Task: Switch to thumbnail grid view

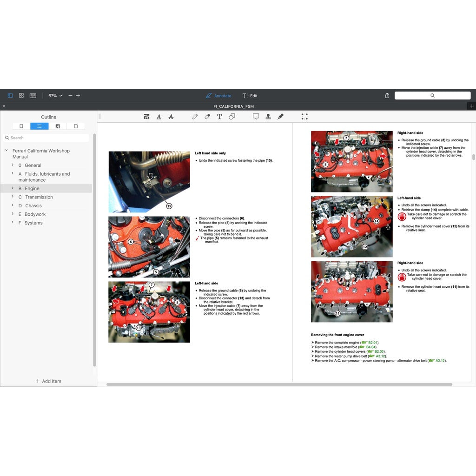Action: click(x=21, y=96)
